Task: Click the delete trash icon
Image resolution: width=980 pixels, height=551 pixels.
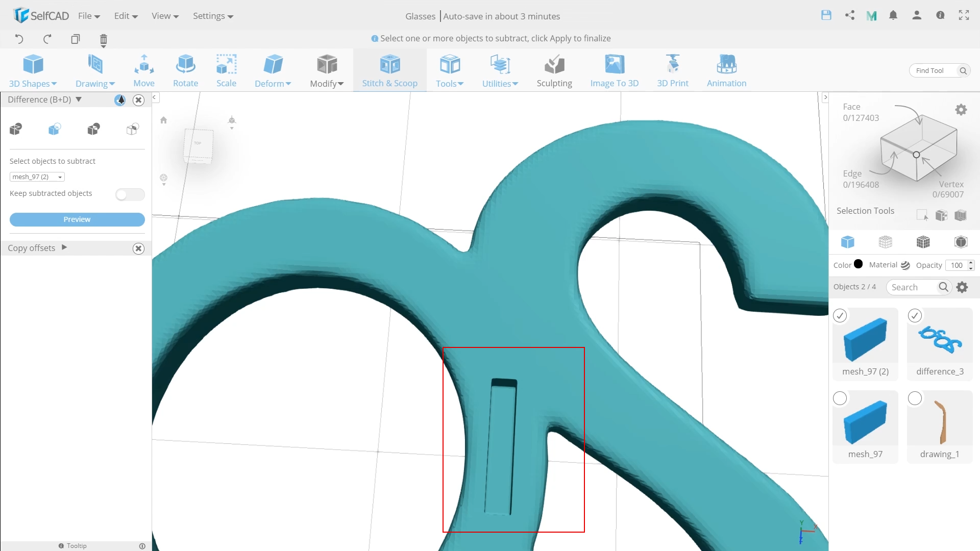Action: pyautogui.click(x=103, y=40)
